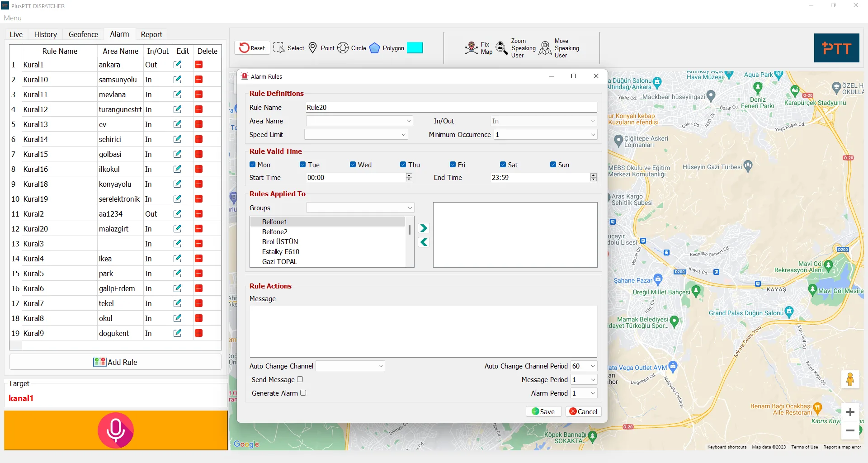Select the Circle geofence tool

point(343,48)
